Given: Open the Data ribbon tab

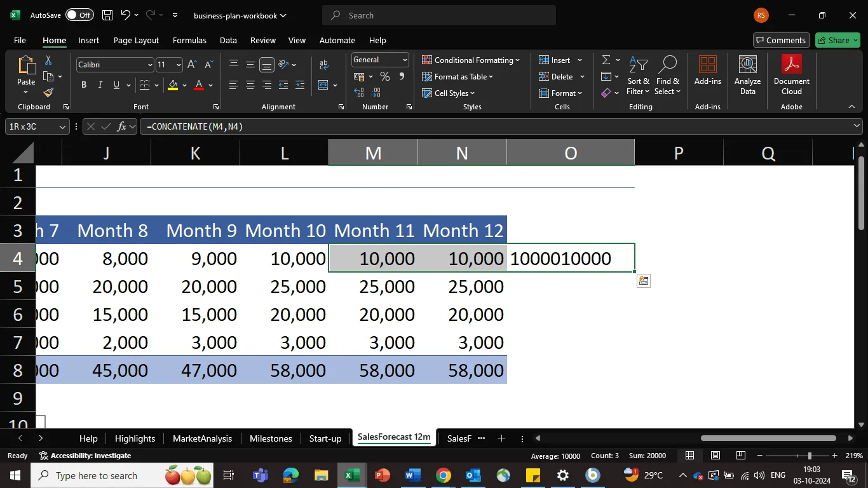Looking at the screenshot, I should click(x=228, y=40).
